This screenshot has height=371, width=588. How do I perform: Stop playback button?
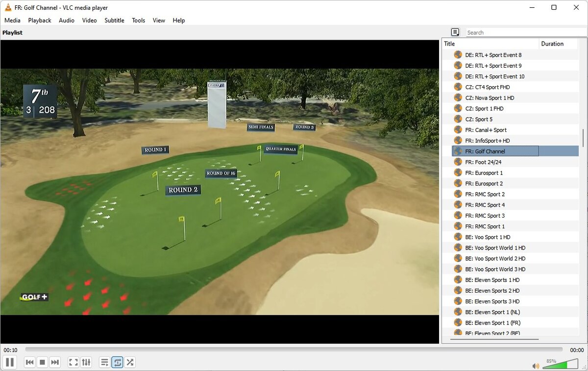coord(42,362)
